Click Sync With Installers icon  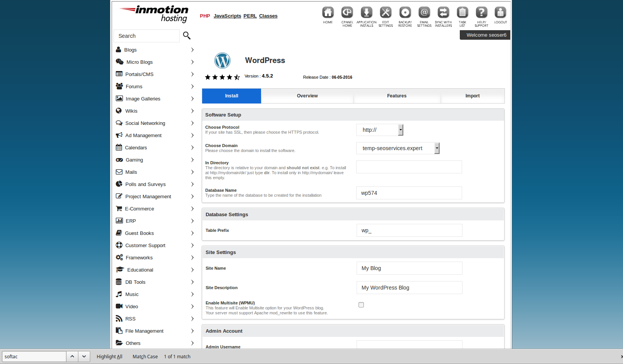point(443,13)
